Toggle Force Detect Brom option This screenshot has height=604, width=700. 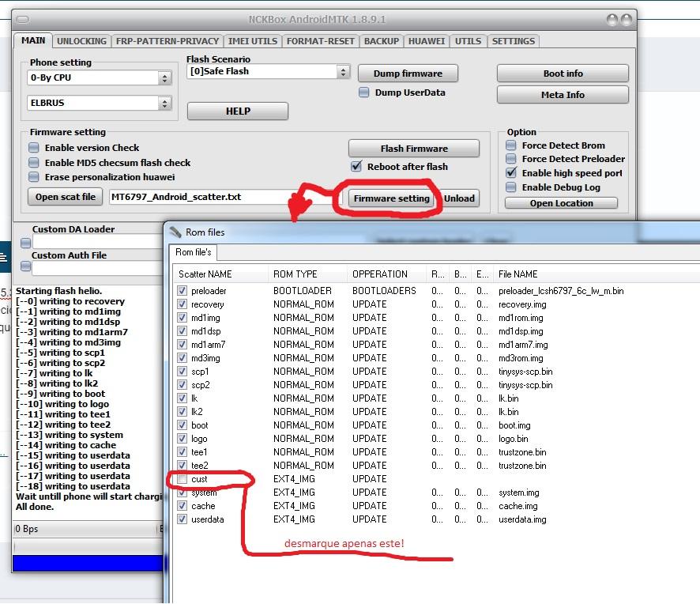click(x=511, y=145)
